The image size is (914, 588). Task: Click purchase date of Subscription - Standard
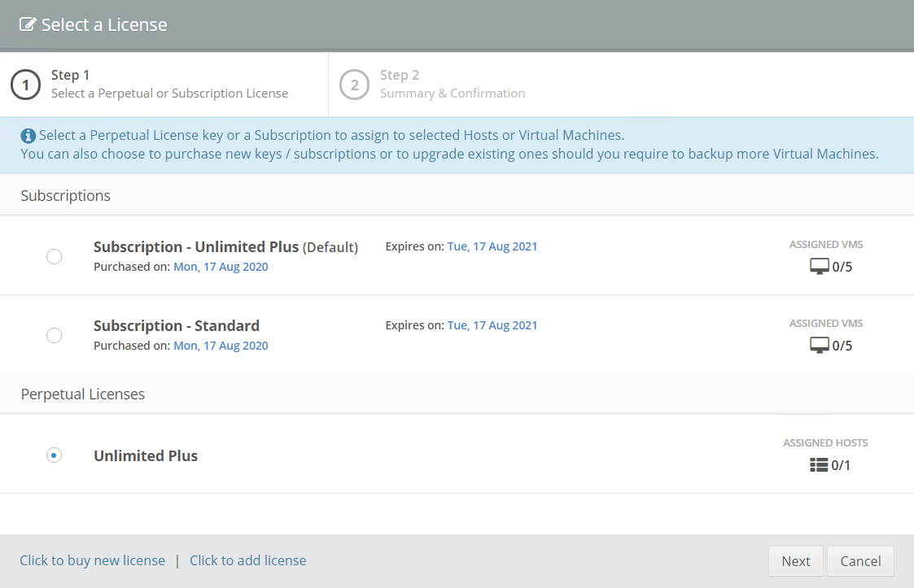(x=221, y=346)
